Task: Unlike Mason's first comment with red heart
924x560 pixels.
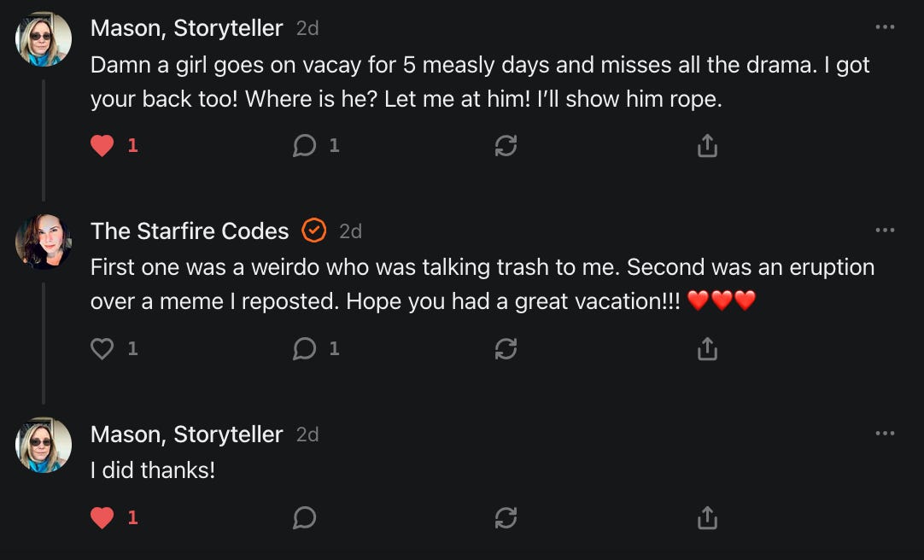Action: pos(102,145)
